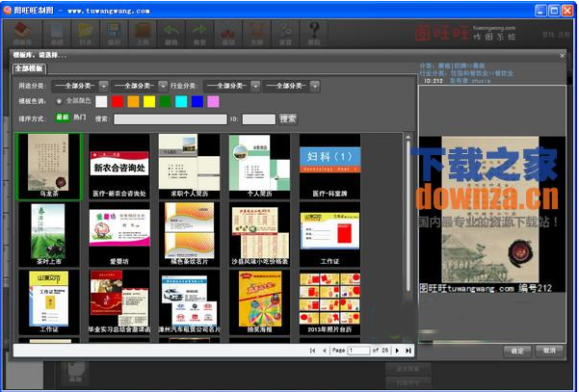Click the open folder icon in main toolbar
579x392 pixels.
coord(86,33)
